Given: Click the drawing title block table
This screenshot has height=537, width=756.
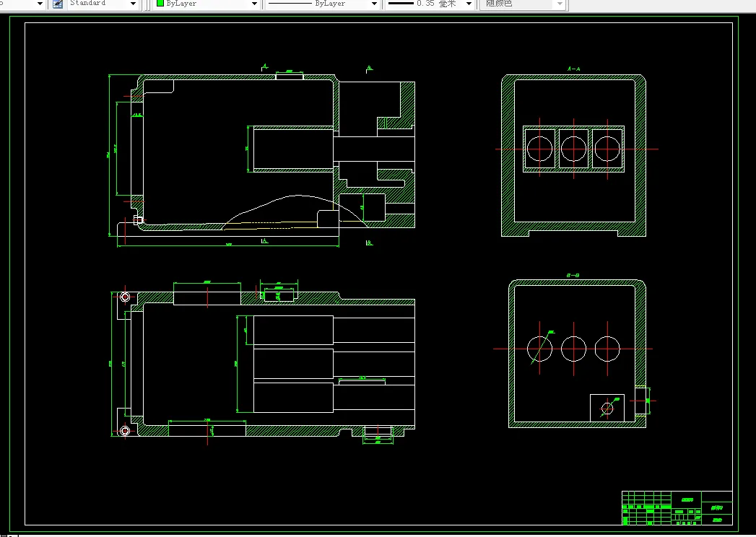Looking at the screenshot, I should [677, 507].
